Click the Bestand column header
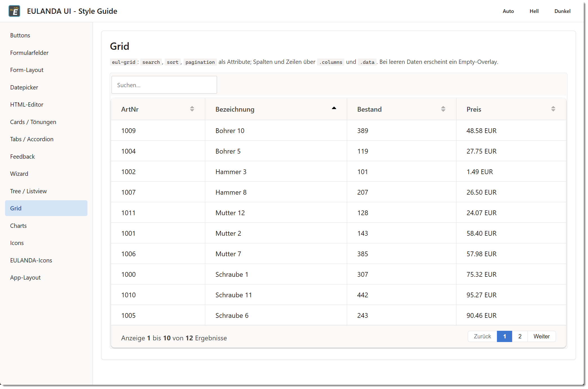Screen dimensions: 588x389 tap(402, 109)
